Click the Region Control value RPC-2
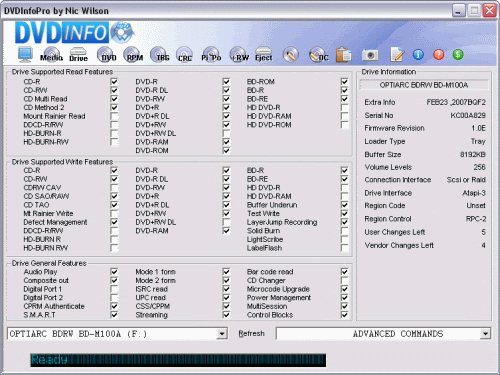 [x=476, y=219]
